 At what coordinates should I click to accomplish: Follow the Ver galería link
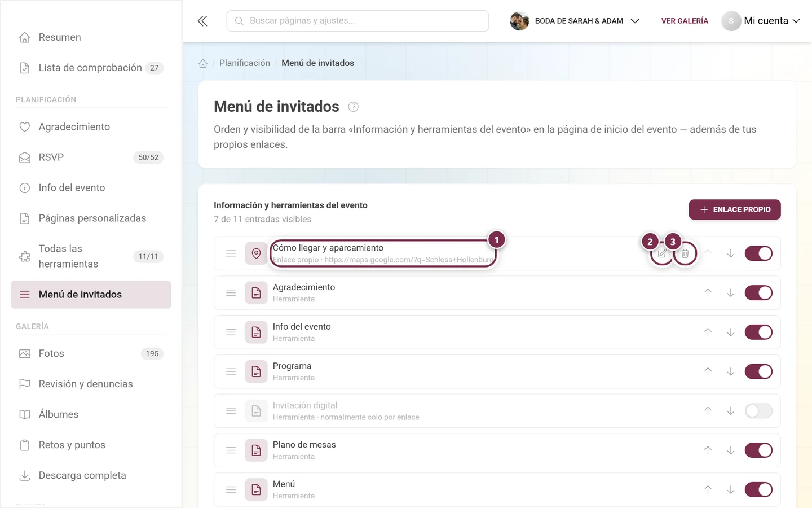pos(685,21)
